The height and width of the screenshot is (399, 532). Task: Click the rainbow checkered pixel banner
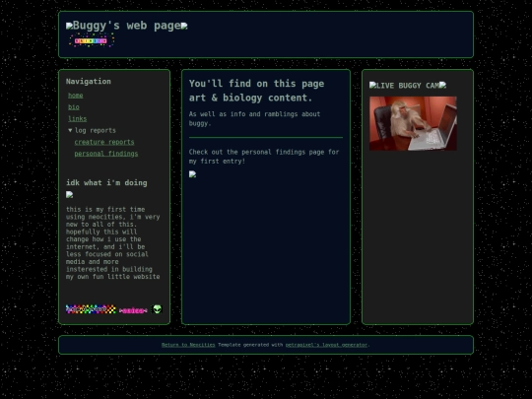pyautogui.click(x=91, y=309)
